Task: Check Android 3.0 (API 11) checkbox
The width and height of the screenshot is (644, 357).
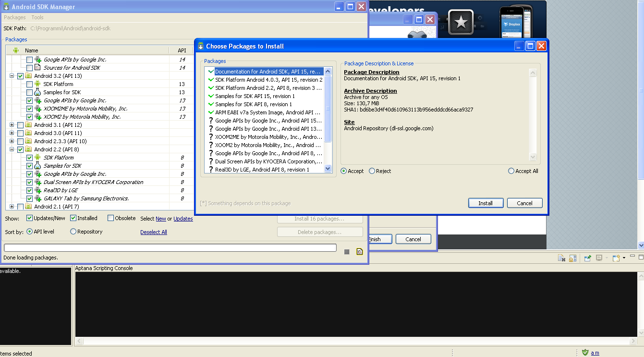Action: coord(20,133)
